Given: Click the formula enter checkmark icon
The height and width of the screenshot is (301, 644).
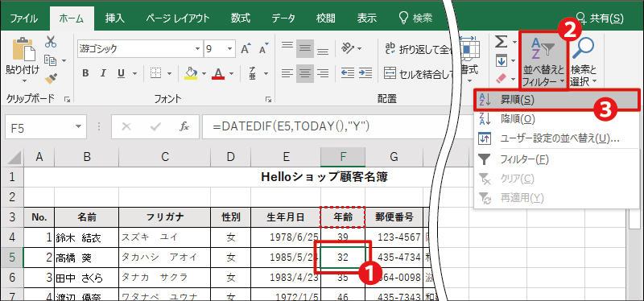Looking at the screenshot, I should (155, 126).
